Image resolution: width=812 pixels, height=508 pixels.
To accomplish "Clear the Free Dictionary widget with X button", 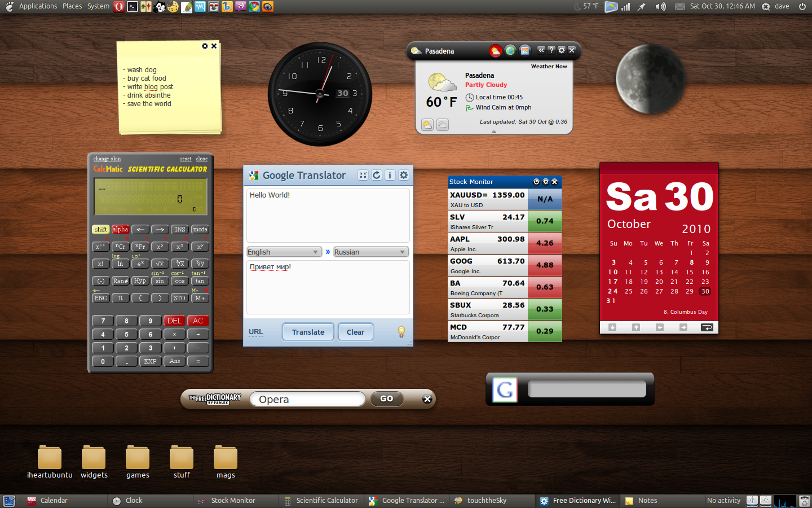I will (427, 399).
